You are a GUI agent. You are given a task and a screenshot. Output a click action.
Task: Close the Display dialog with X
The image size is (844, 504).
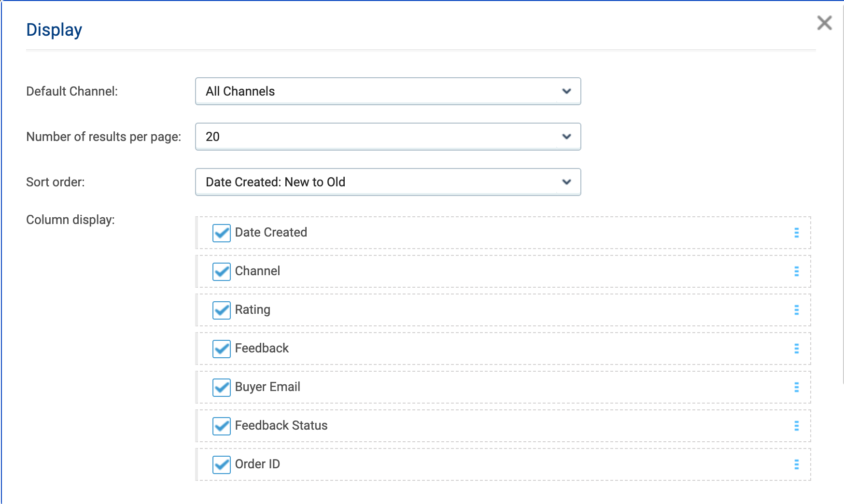click(824, 23)
